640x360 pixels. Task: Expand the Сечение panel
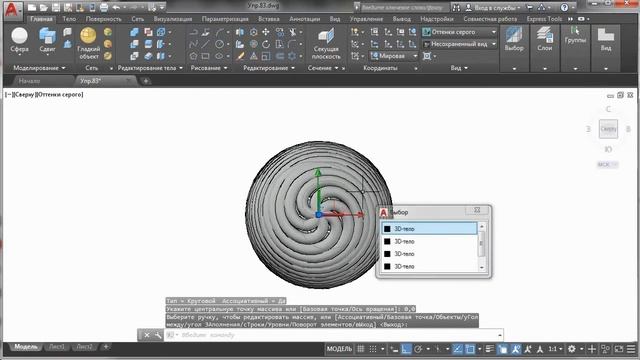[323, 68]
